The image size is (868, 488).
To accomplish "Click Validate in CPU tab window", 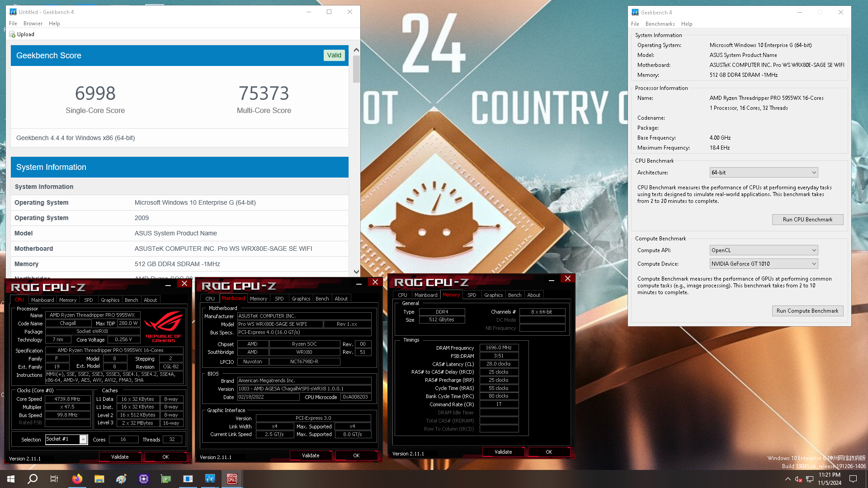I will pyautogui.click(x=120, y=457).
